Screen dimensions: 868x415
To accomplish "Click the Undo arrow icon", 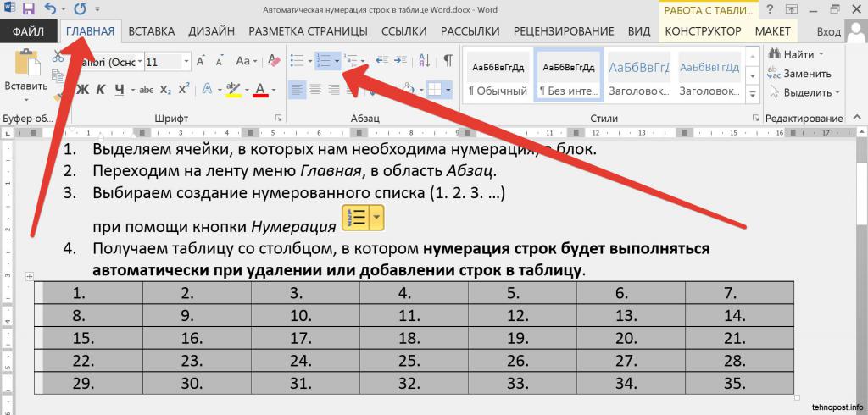I will tap(50, 9).
